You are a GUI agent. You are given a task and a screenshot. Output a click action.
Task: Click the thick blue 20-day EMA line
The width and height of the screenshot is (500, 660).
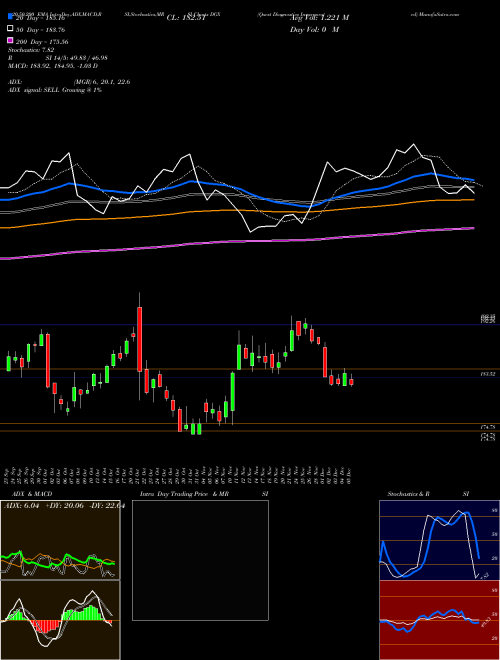pyautogui.click(x=236, y=188)
